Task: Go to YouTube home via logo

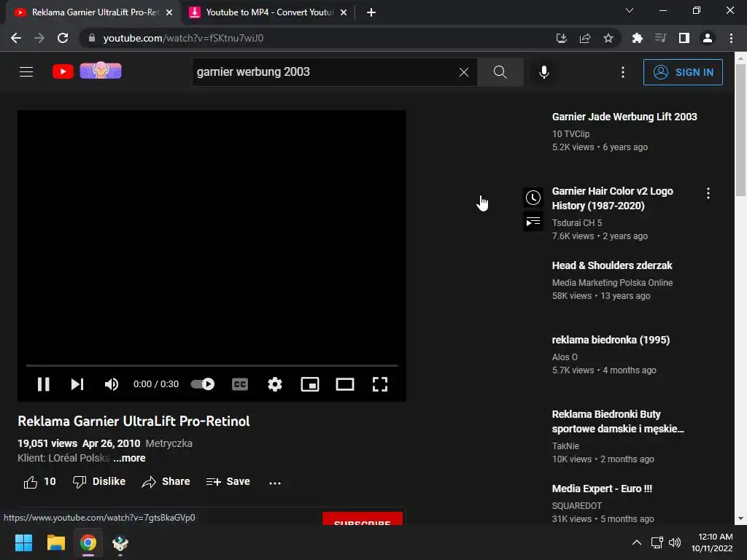Action: [63, 71]
